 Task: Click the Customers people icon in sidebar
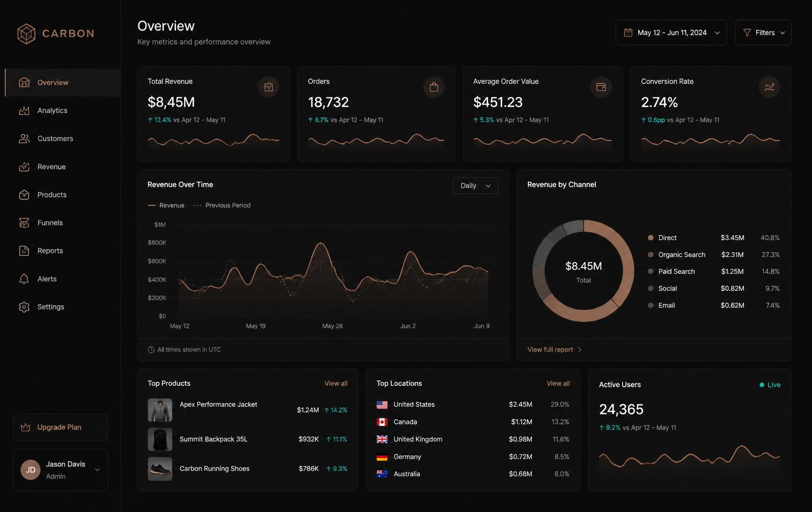click(24, 139)
